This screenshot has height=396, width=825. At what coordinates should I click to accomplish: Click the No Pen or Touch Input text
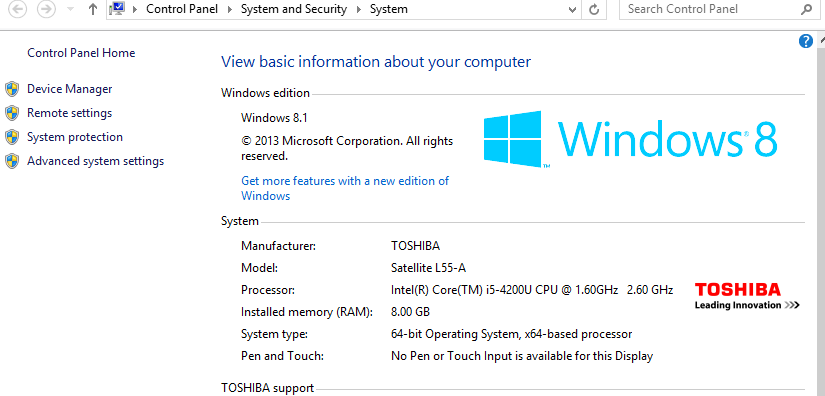pyautogui.click(x=522, y=356)
